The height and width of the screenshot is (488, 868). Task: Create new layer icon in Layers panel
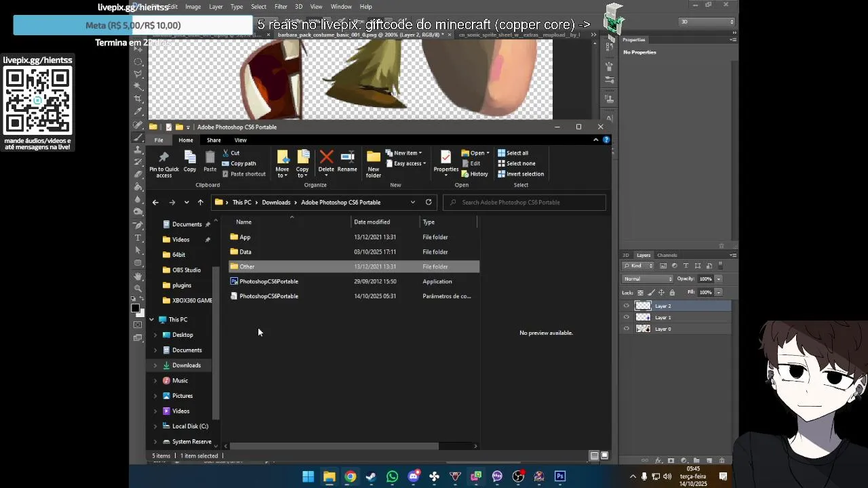coord(709,460)
